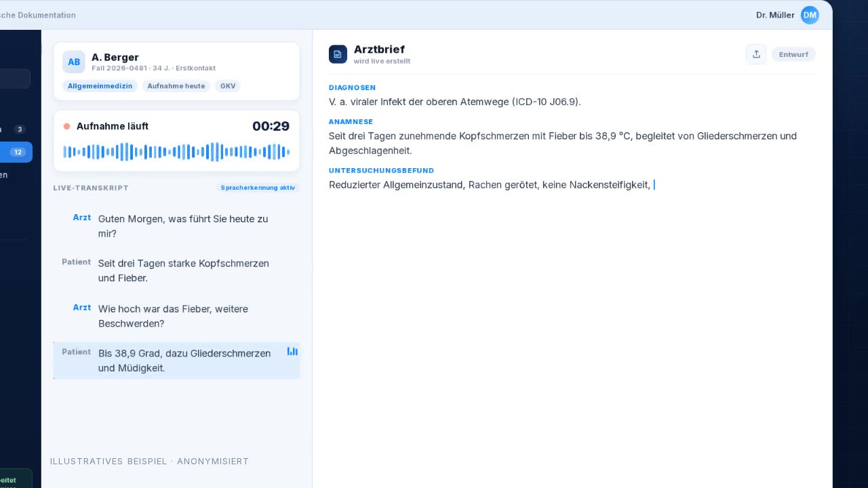Select the Allgemeinmedizin tag
Image resolution: width=868 pixels, height=488 pixels.
pyautogui.click(x=100, y=86)
